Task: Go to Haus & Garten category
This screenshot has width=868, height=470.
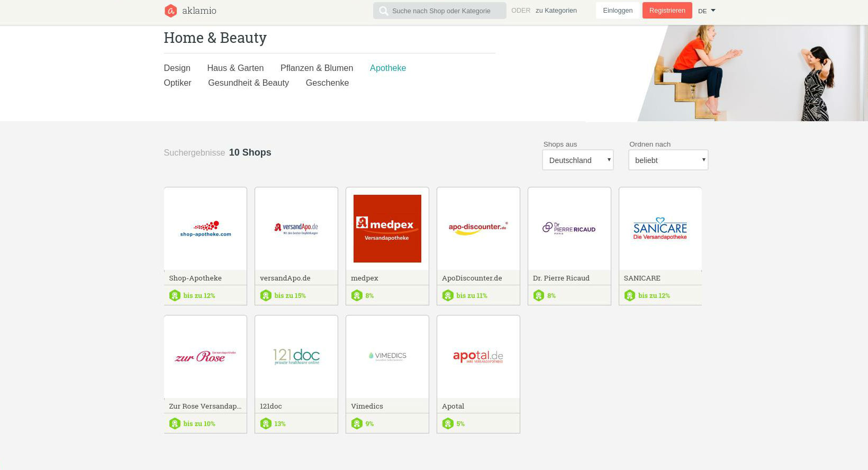Action: coord(235,68)
